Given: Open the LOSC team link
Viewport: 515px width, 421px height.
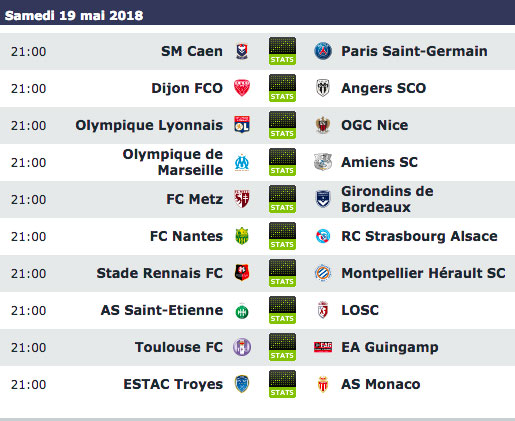Looking at the screenshot, I should [x=360, y=310].
